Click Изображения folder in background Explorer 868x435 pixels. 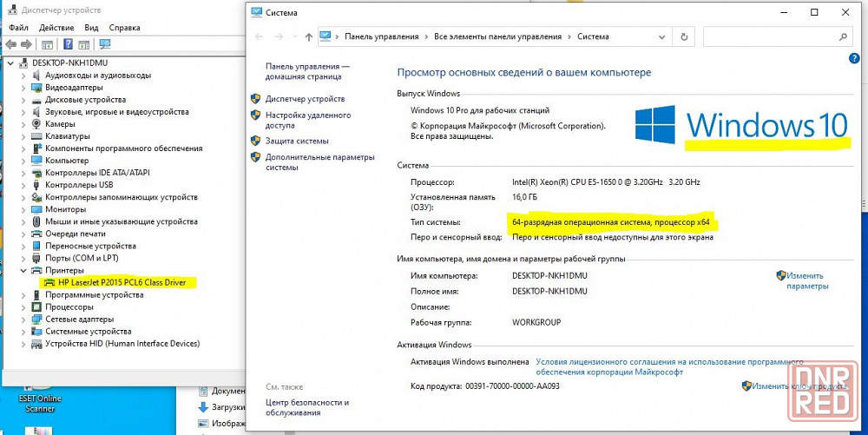pos(222,424)
